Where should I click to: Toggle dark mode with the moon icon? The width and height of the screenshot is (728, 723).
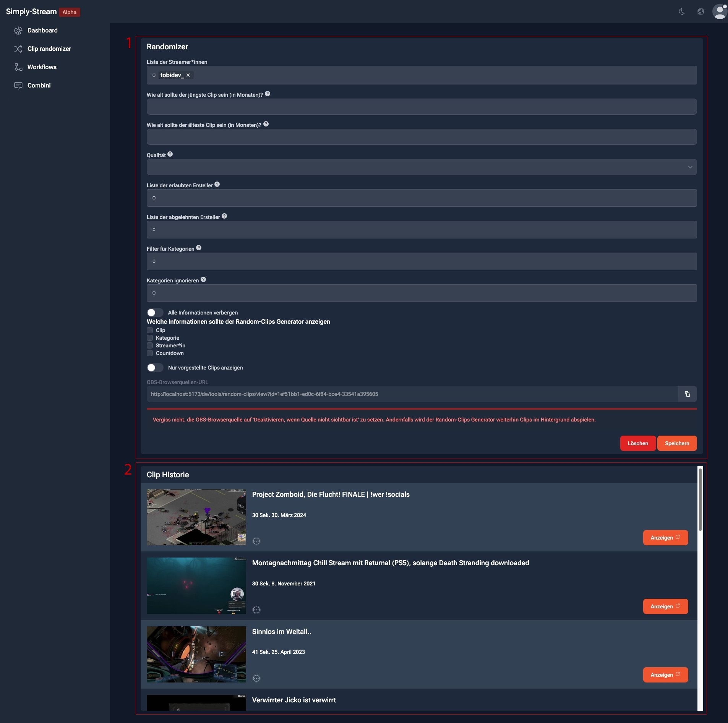pos(682,11)
